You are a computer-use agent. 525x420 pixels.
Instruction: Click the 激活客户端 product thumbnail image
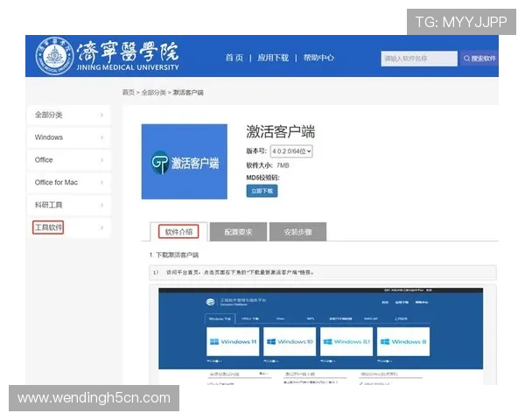coord(184,161)
